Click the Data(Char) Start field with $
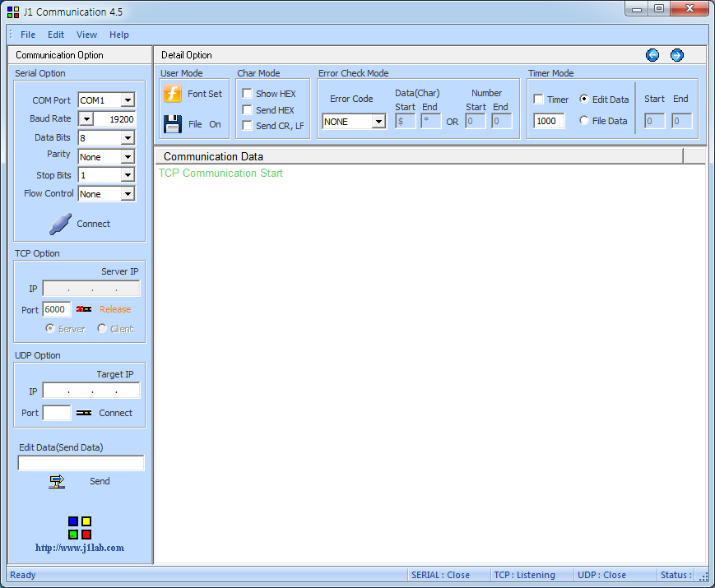Viewport: 715px width, 588px height. 406,121
